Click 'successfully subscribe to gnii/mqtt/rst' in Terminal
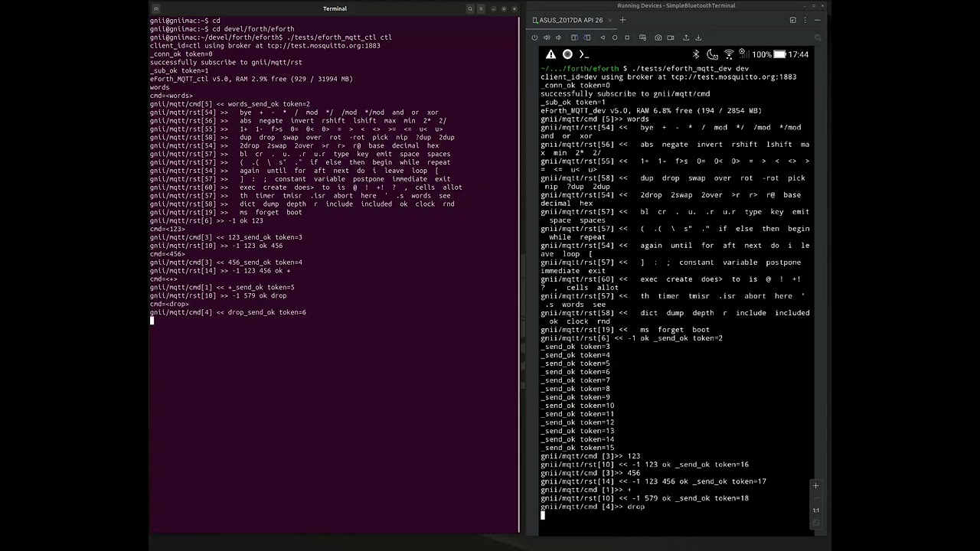The width and height of the screenshot is (980, 551). pos(226,62)
